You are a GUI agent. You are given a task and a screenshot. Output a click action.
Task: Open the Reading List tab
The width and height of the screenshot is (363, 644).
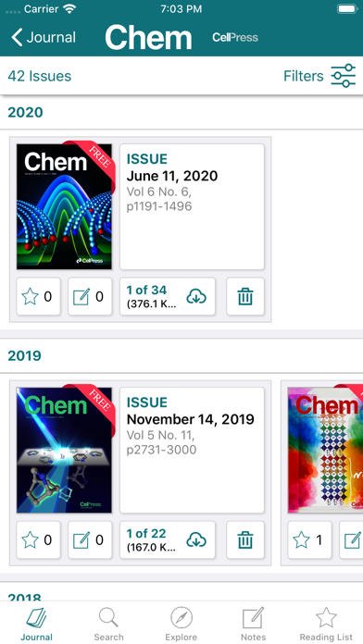[x=326, y=625]
